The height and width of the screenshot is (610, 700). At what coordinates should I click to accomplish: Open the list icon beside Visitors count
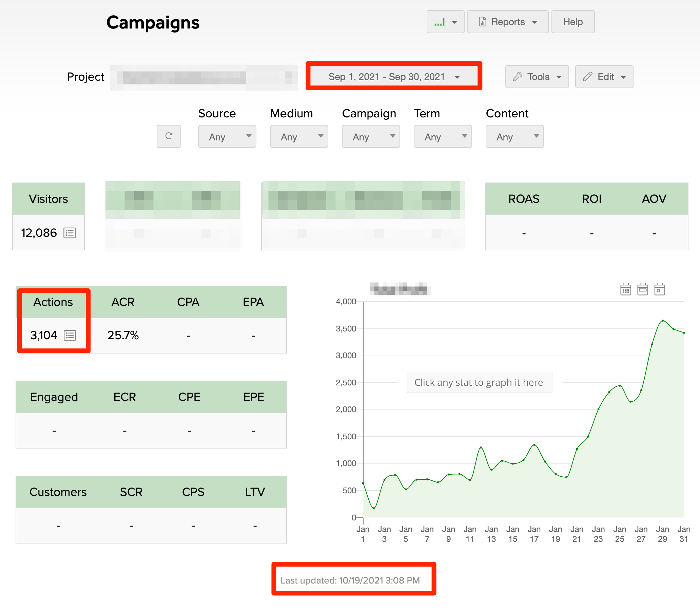coord(70,233)
